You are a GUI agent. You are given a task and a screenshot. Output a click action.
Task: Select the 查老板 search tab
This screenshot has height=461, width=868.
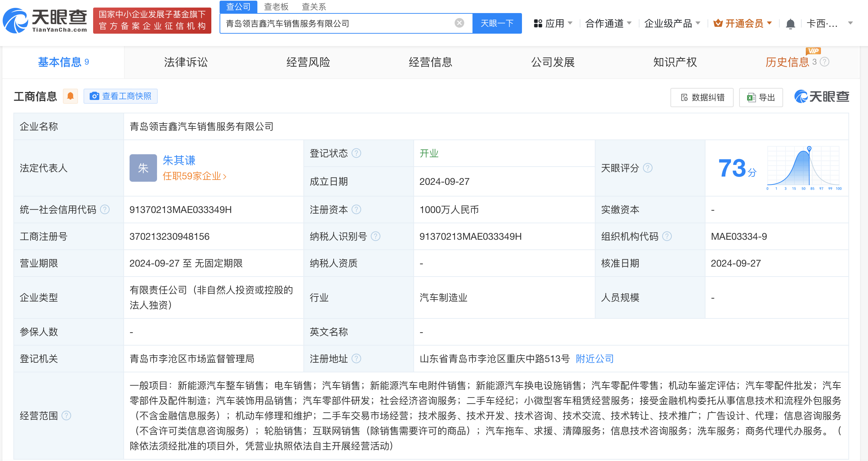pyautogui.click(x=276, y=7)
